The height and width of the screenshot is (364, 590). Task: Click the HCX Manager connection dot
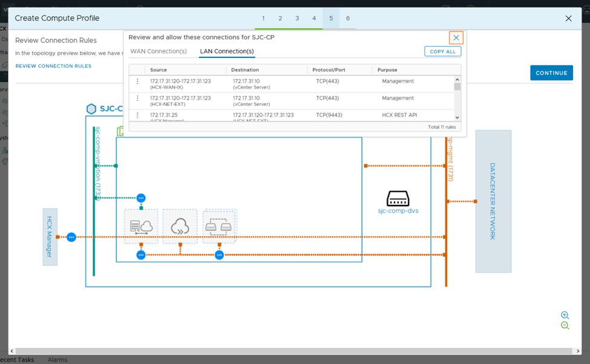71,237
